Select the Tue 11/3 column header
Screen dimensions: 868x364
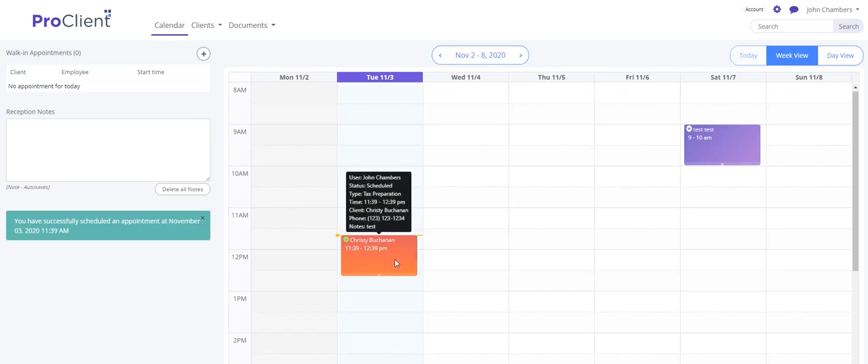click(x=380, y=78)
